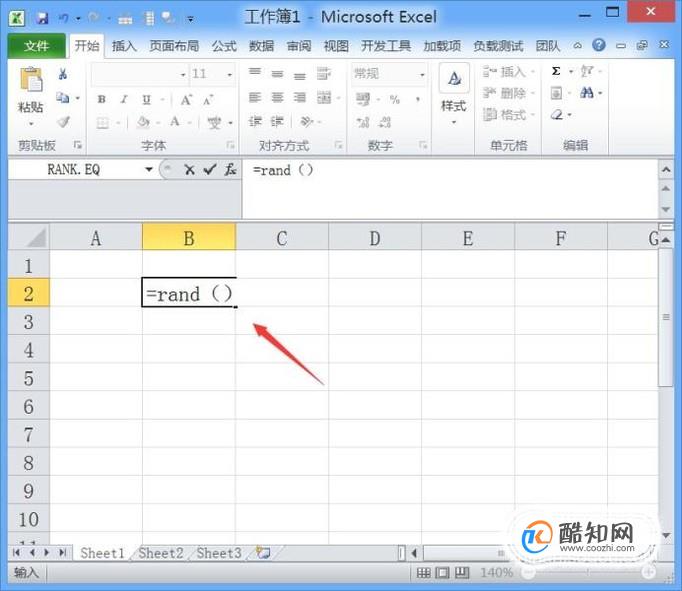Switch to the 插入 ribbon tab
Screen dimensions: 682x591
124,46
